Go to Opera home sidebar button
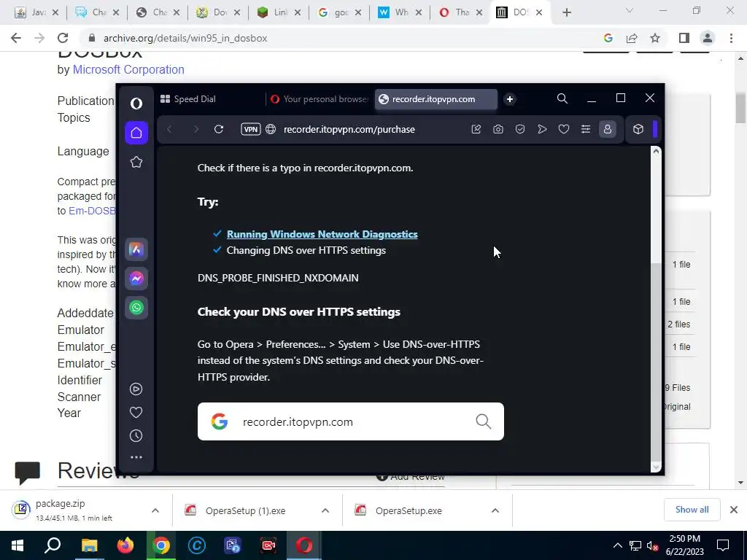The width and height of the screenshot is (747, 560). (x=136, y=133)
